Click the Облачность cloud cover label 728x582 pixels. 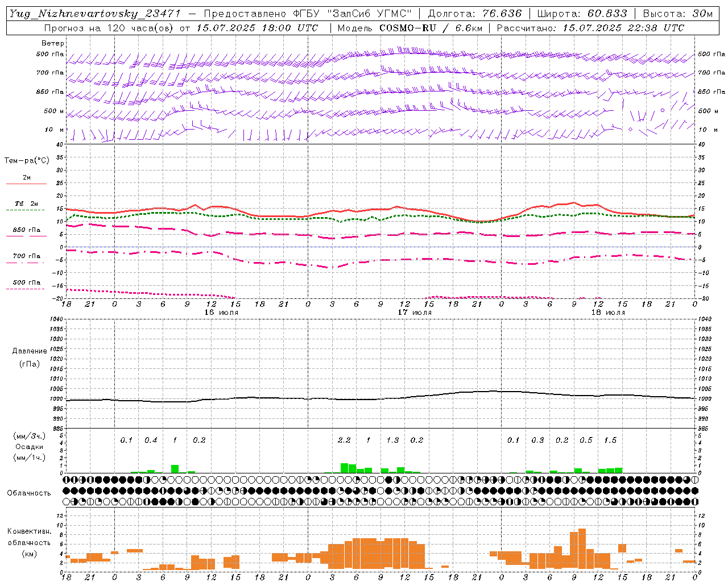point(29,493)
